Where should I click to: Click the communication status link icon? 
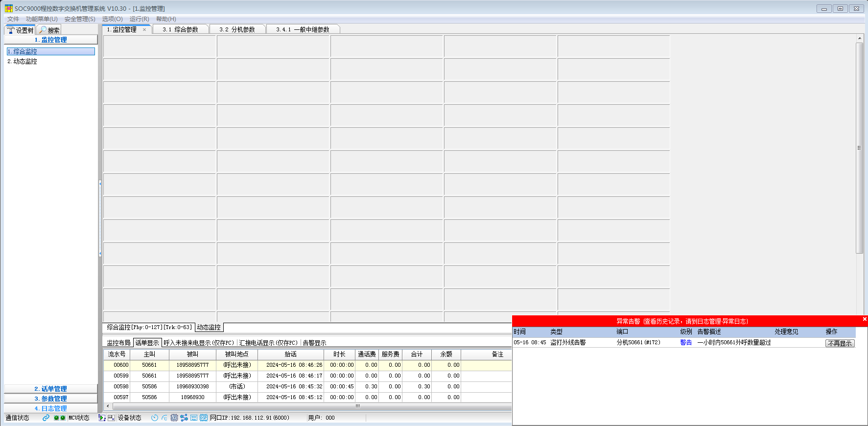[46, 418]
